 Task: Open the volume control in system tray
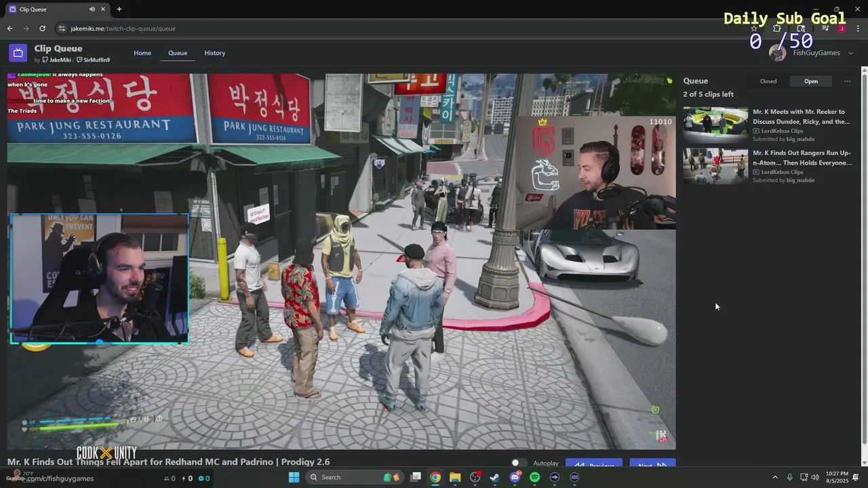pyautogui.click(x=815, y=477)
